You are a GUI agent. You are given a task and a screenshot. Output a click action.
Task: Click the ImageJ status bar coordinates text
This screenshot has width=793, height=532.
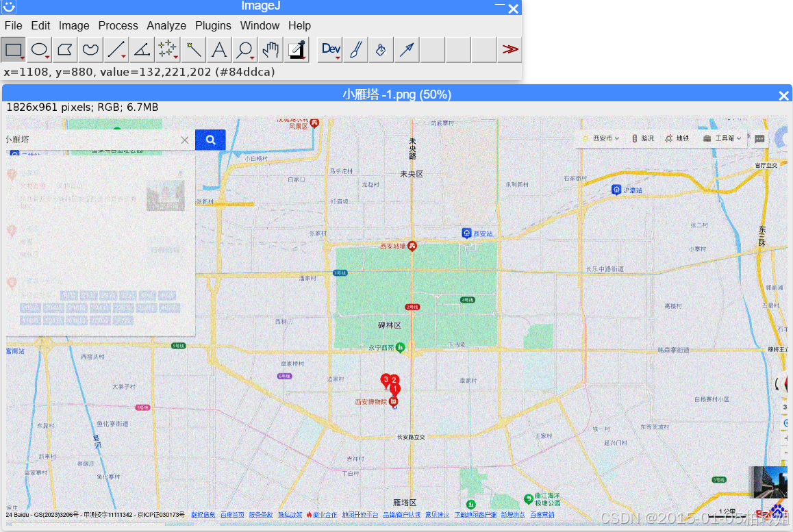139,72
